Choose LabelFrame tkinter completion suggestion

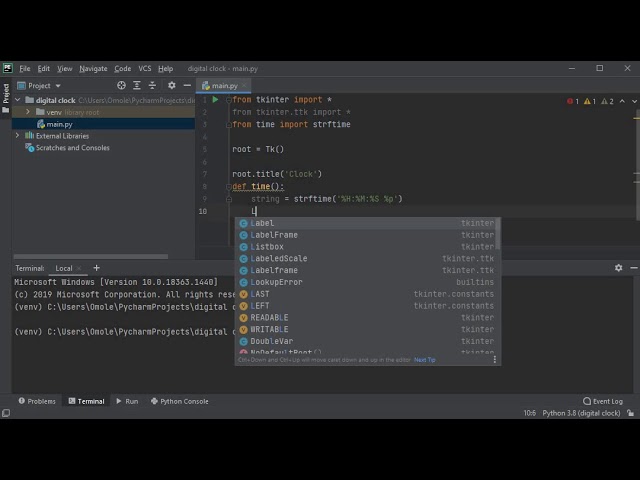pos(367,235)
